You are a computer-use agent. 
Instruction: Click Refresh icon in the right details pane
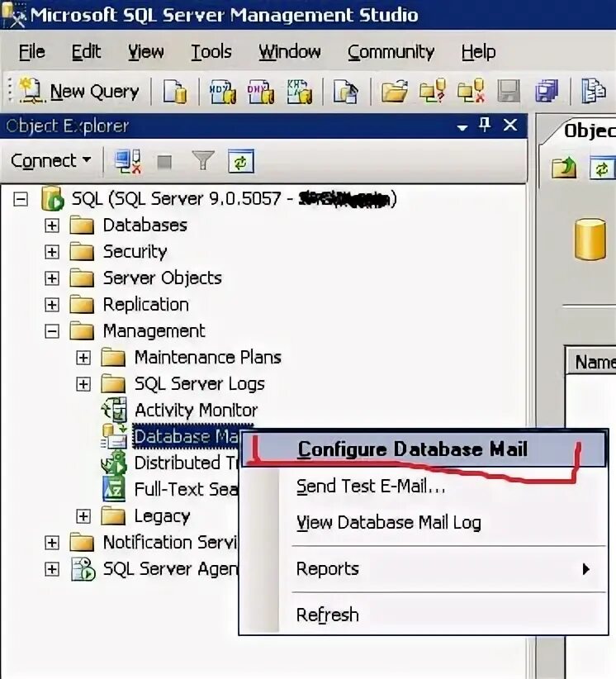[602, 168]
